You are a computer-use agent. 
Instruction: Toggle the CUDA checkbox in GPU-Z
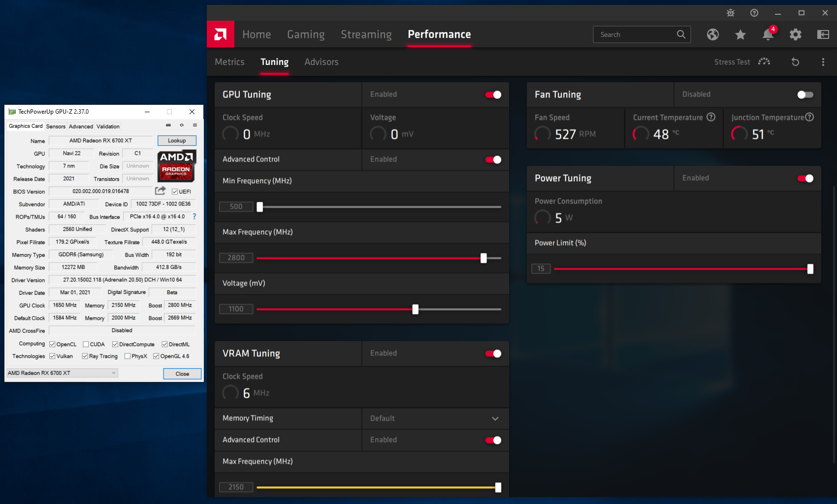point(86,345)
